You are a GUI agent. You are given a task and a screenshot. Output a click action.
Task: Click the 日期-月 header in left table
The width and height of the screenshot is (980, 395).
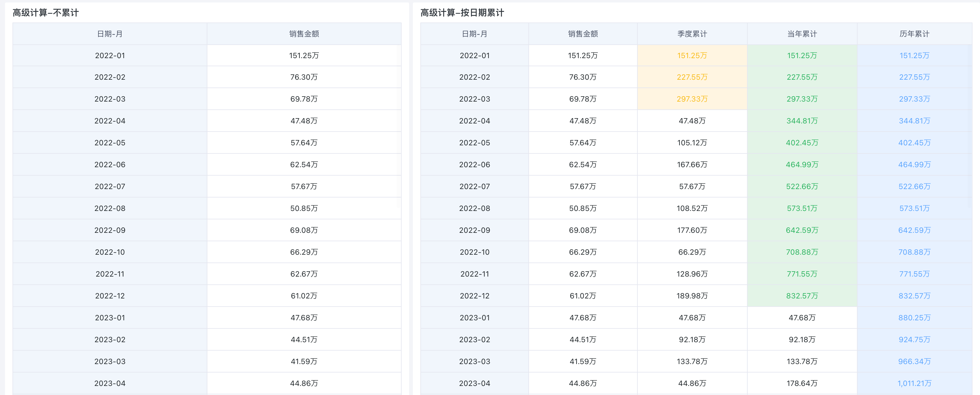coord(110,34)
